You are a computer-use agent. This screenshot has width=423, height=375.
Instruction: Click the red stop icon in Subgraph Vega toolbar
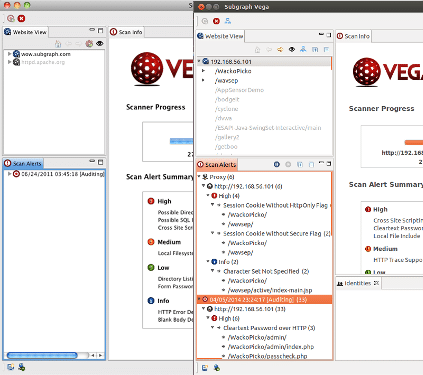click(216, 21)
